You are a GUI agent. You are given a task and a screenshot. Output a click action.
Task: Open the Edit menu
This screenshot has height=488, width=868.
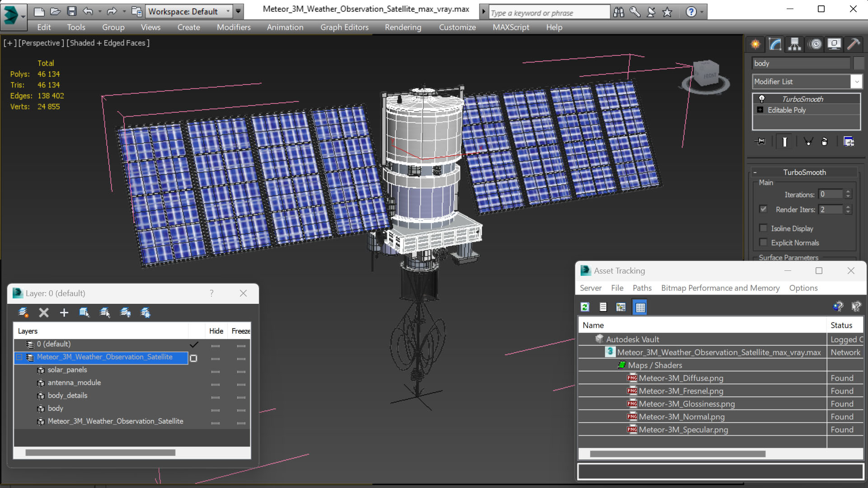pyautogui.click(x=44, y=27)
